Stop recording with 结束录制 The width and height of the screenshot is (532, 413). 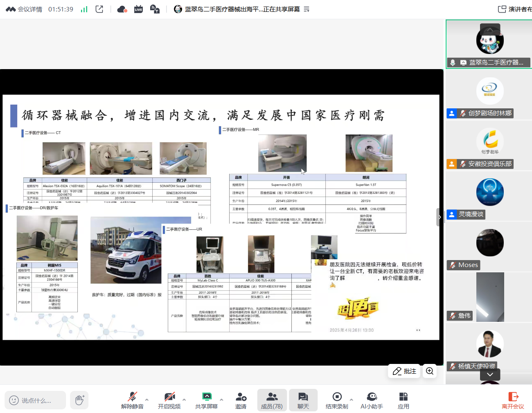337,400
